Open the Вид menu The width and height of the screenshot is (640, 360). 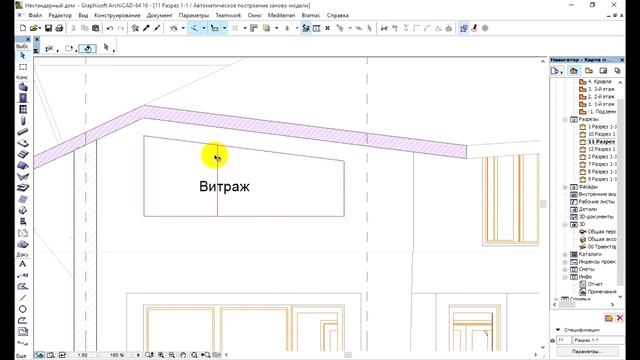83,15
